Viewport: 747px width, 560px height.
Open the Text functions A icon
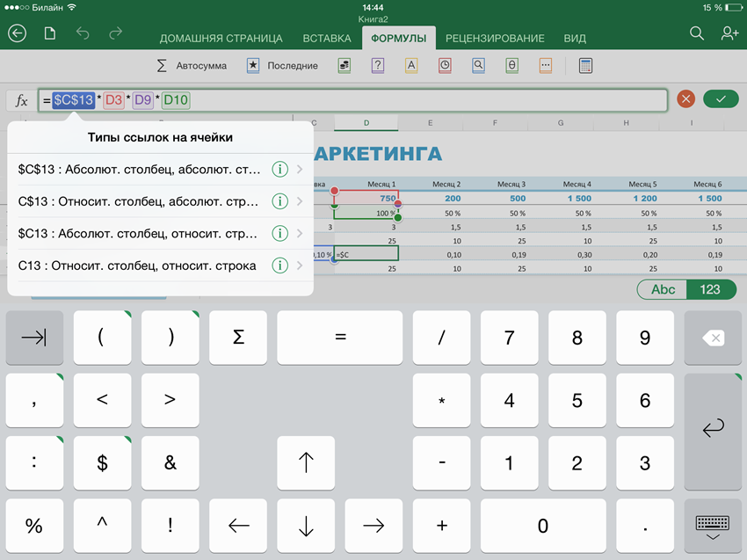coord(411,66)
